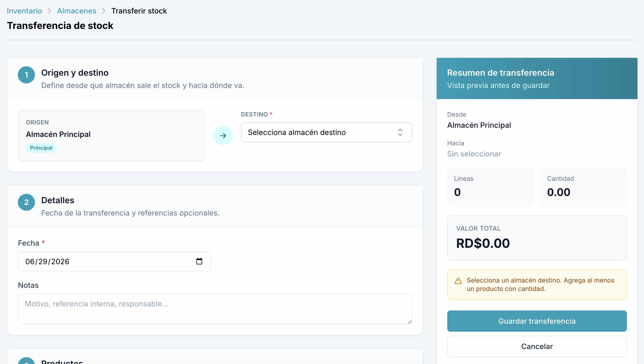Image resolution: width=644 pixels, height=364 pixels.
Task: Click the step 2 circle badge
Action: point(26,202)
